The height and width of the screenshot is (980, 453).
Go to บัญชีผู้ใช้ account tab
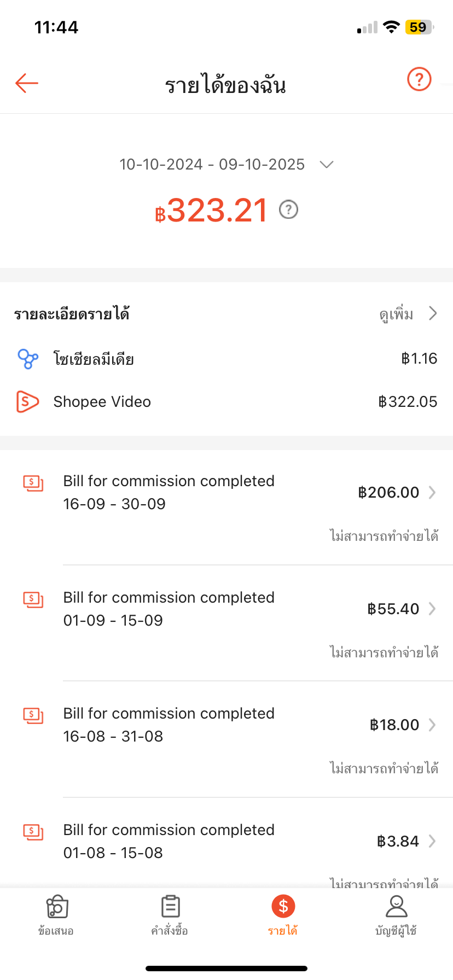click(x=396, y=915)
